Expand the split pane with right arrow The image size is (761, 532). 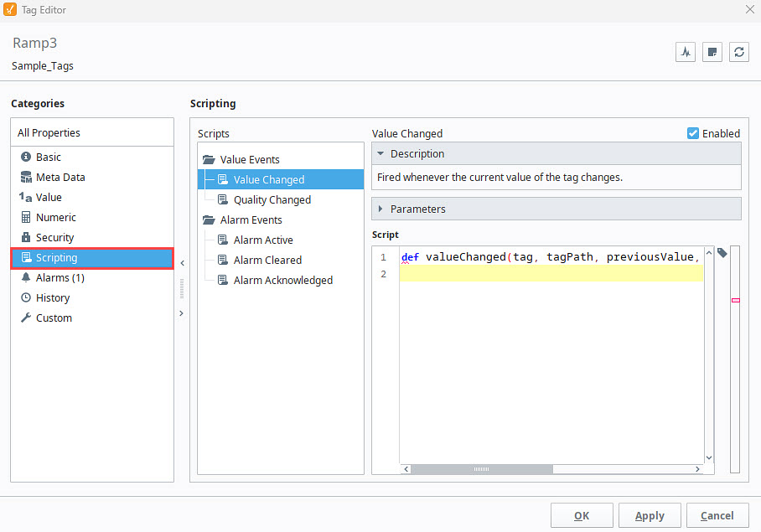[x=182, y=313]
